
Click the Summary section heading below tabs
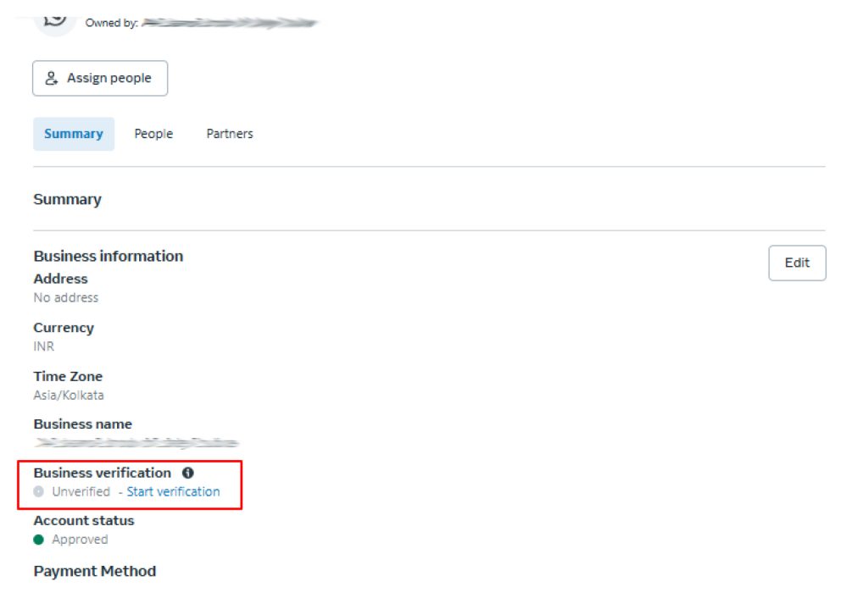67,199
